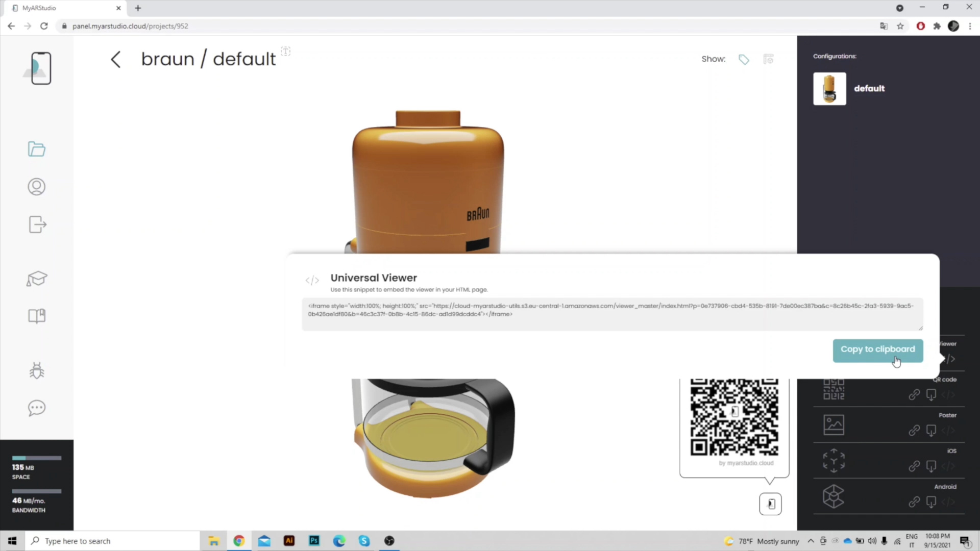
Task: Open the user account profile icon
Action: pyautogui.click(x=37, y=187)
